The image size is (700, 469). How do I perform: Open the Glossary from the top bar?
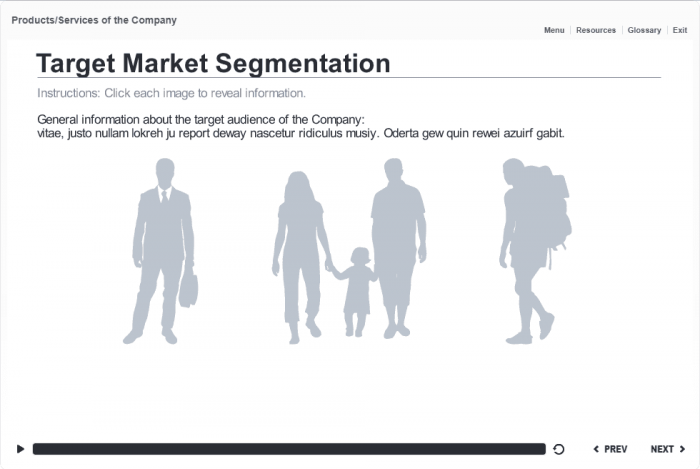pos(644,30)
